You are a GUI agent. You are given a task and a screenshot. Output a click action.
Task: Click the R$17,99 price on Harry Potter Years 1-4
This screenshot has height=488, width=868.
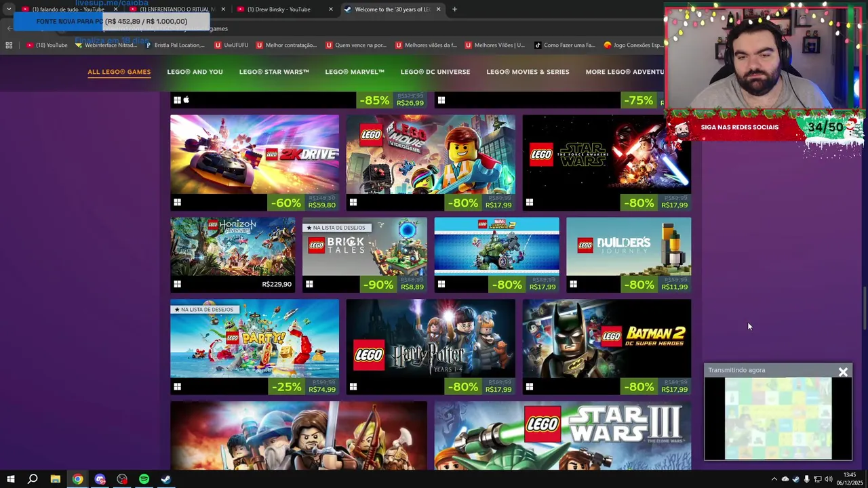pos(498,390)
